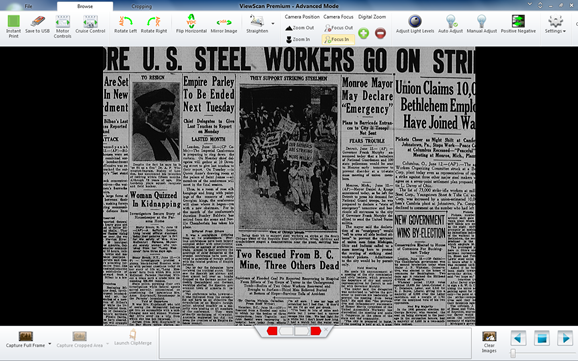The height and width of the screenshot is (361, 578).
Task: Click the blue right arrow button
Action: pos(565,338)
